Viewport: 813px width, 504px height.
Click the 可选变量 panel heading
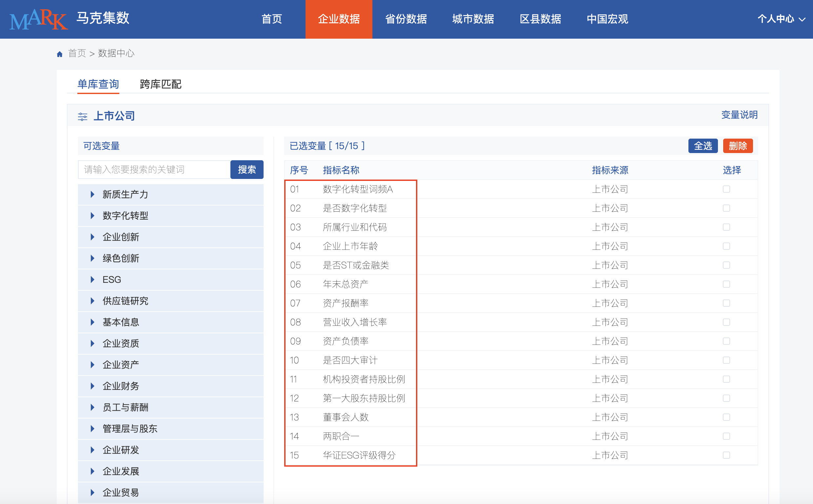pyautogui.click(x=101, y=146)
